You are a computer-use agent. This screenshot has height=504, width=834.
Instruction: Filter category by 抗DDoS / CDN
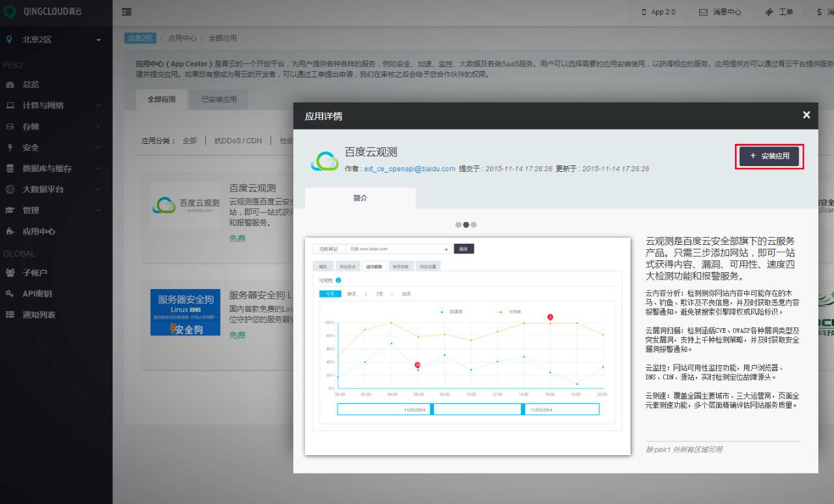coord(238,141)
